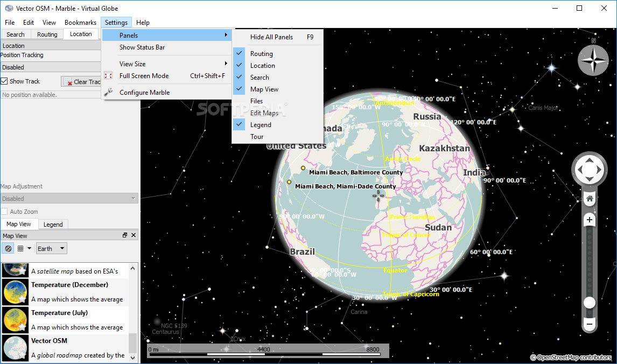Click the Configure Marble wrench icon
Image resolution: width=617 pixels, height=364 pixels.
[108, 92]
